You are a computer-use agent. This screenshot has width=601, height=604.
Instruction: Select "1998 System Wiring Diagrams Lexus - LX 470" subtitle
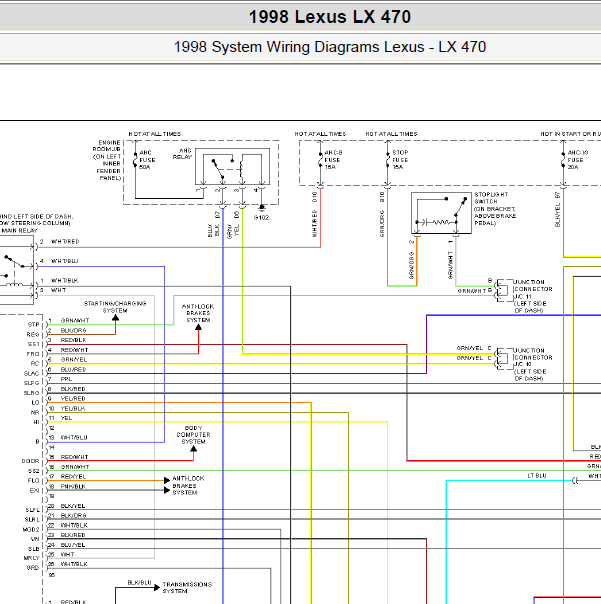point(330,47)
